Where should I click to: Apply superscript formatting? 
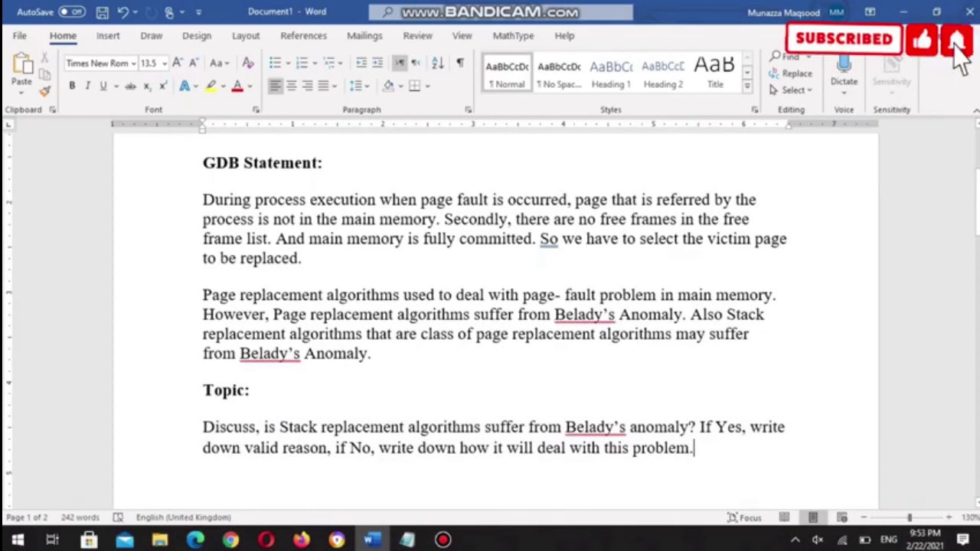163,86
